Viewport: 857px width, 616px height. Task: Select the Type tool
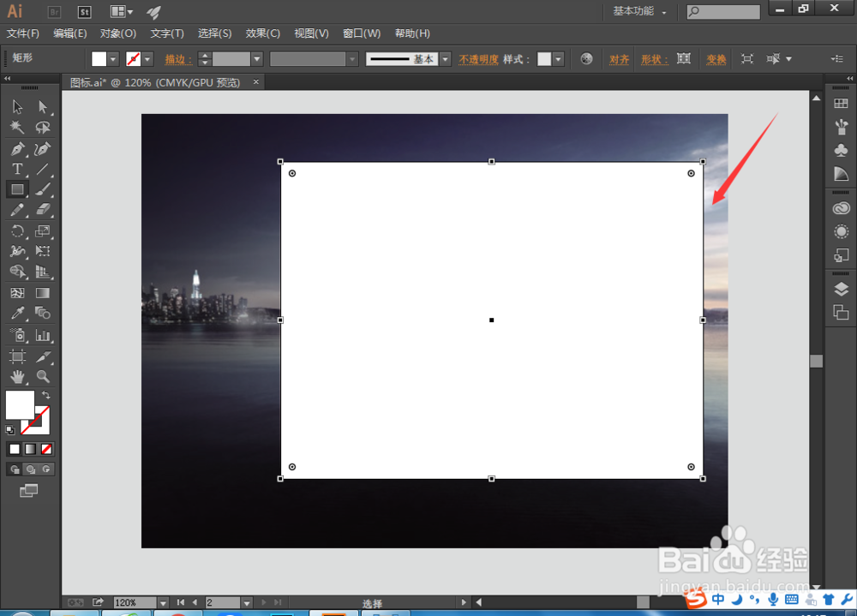click(17, 170)
